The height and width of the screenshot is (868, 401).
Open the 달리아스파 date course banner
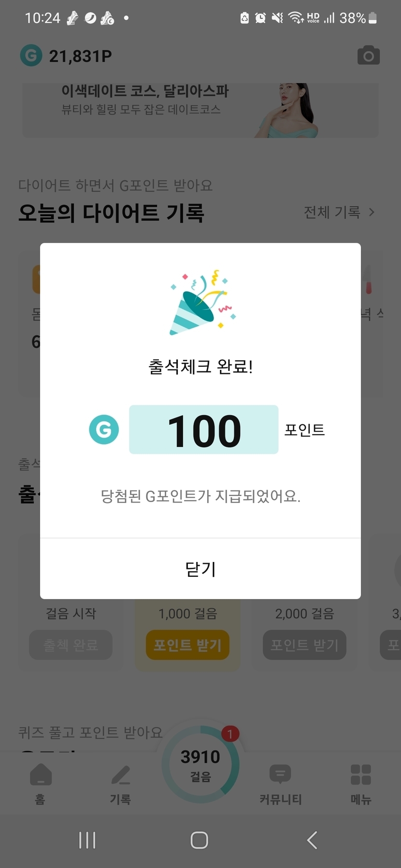tap(200, 110)
